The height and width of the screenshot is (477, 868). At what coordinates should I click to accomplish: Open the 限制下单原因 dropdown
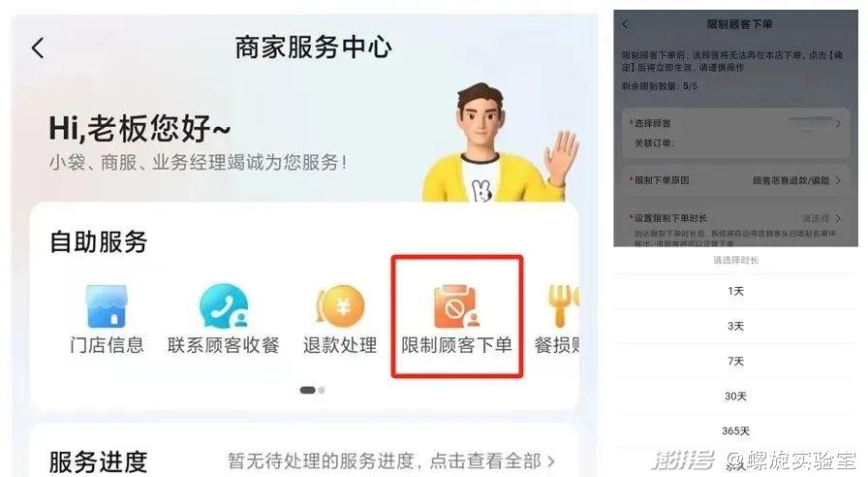coord(735,180)
